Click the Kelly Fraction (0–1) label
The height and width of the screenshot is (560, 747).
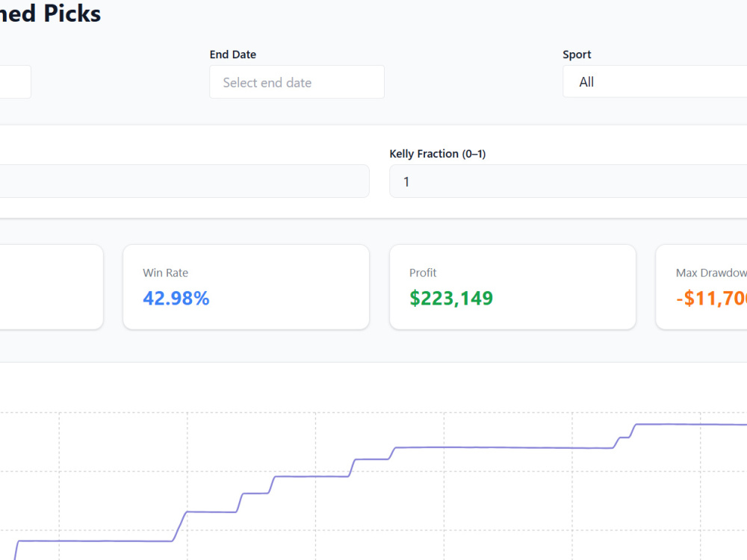[x=437, y=154]
